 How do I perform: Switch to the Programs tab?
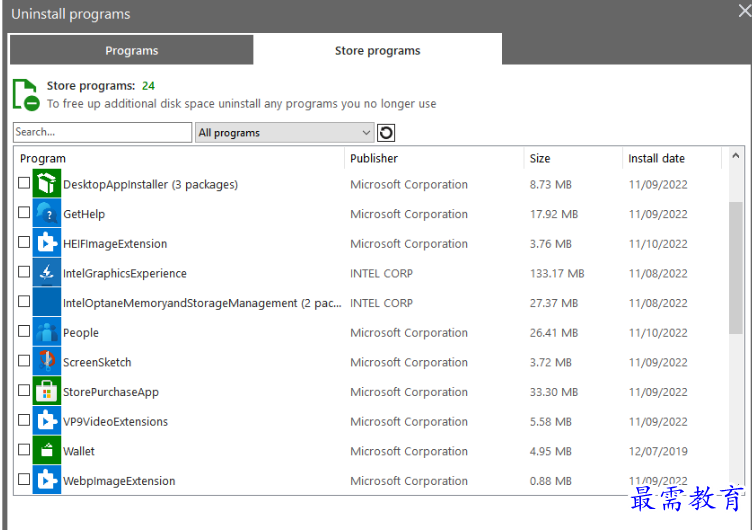[x=131, y=50]
